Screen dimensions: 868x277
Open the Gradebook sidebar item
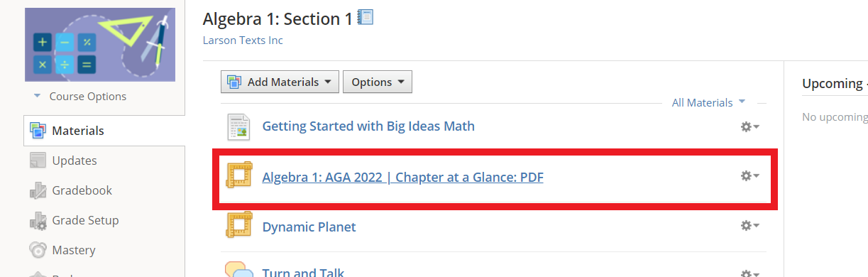[104, 190]
